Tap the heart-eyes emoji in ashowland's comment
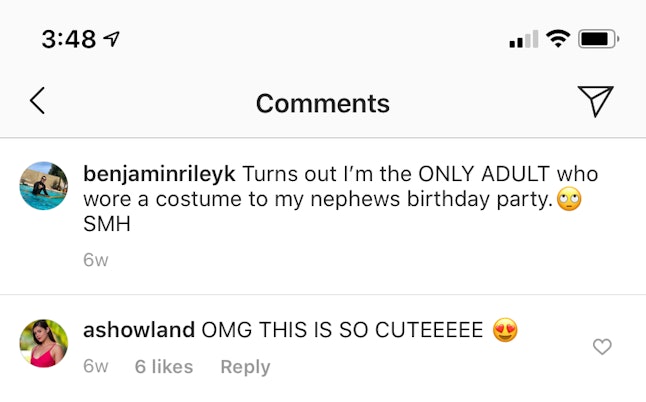The image size is (646, 402). 506,330
